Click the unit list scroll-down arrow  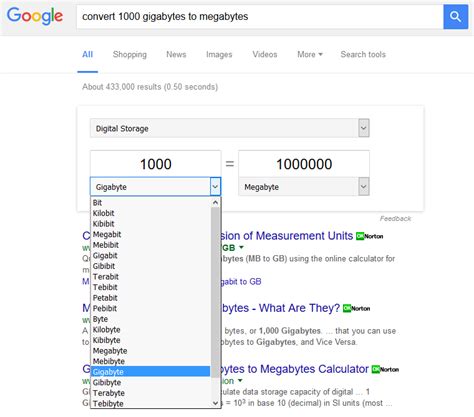(x=215, y=403)
